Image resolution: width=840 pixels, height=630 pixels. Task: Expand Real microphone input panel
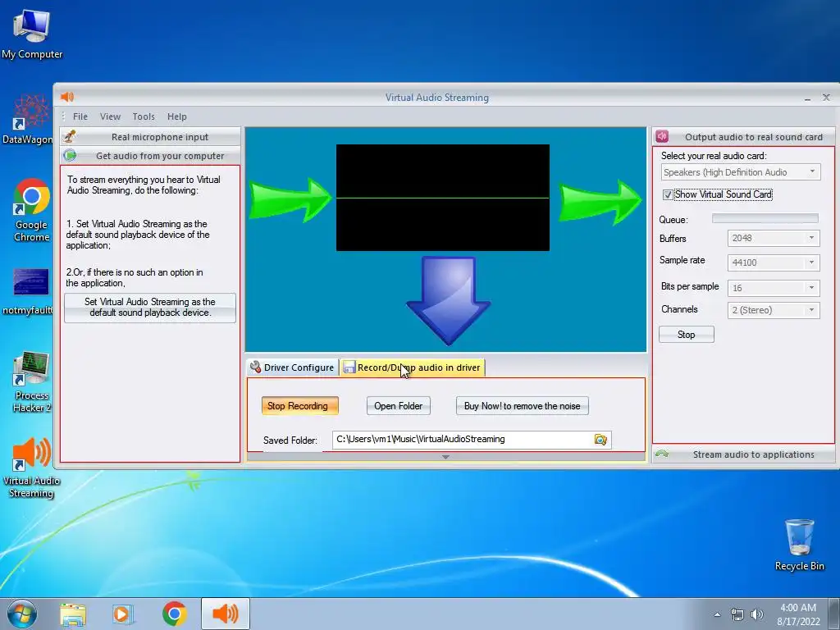click(150, 137)
